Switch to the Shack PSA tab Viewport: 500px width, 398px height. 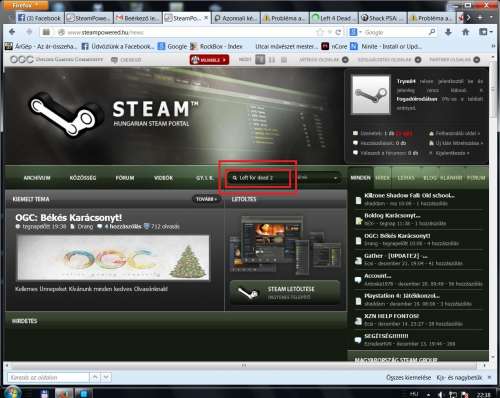click(382, 18)
